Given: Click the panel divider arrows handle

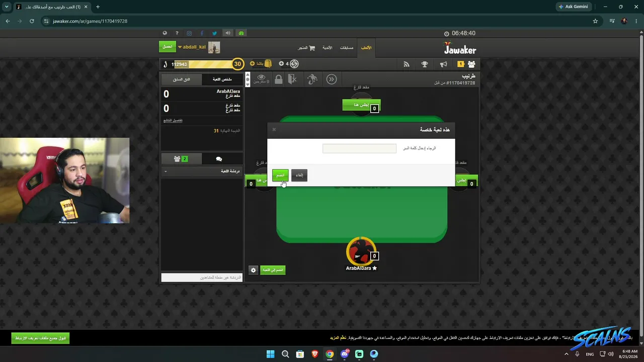Looking at the screenshot, I should 248,79.
